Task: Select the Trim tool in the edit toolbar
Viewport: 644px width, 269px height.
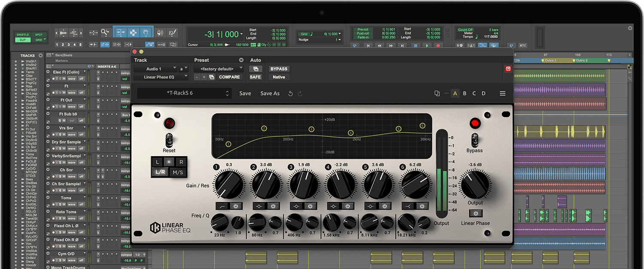Action: point(120,33)
